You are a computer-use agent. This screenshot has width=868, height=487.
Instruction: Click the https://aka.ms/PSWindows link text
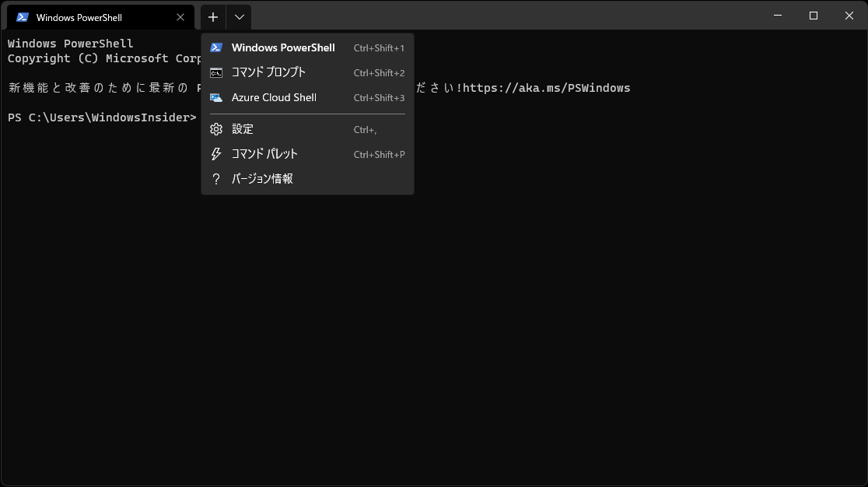[x=546, y=88]
